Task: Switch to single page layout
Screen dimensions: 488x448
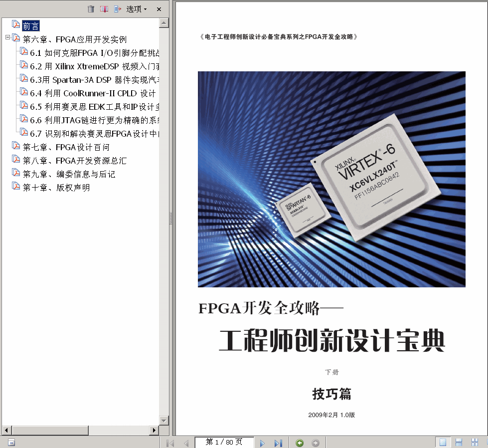Action: 443,443
